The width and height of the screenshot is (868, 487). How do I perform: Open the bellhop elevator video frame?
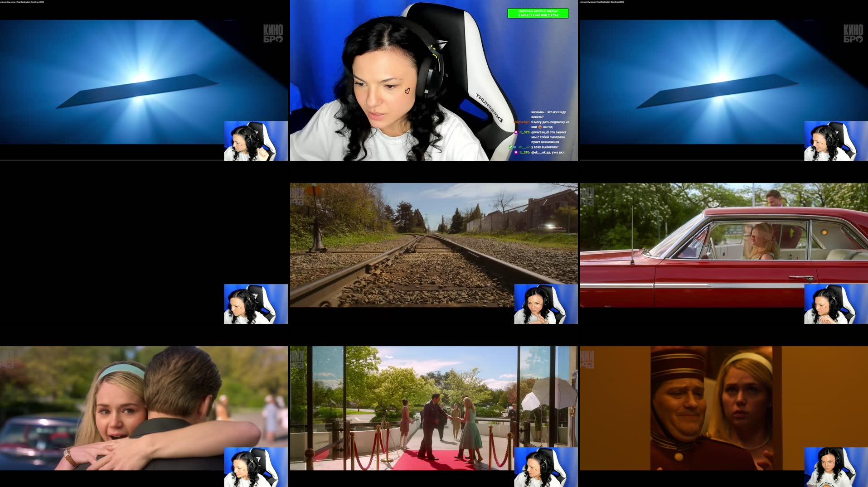coord(724,408)
